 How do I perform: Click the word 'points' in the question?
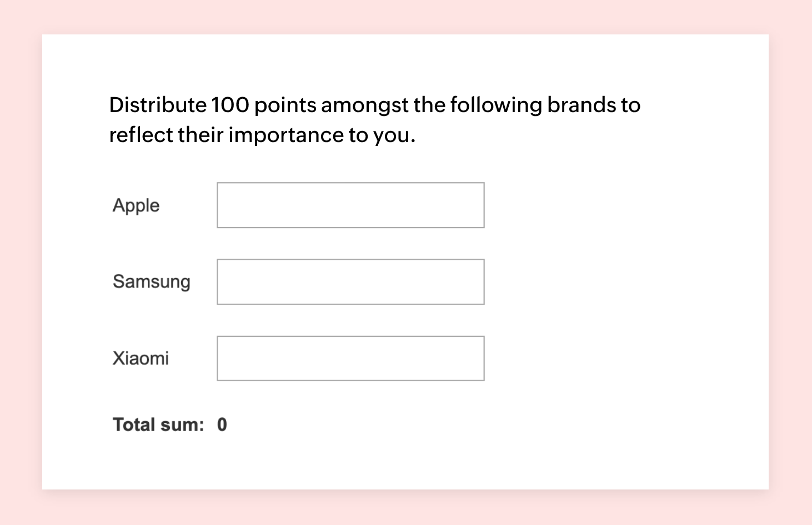pyautogui.click(x=285, y=105)
